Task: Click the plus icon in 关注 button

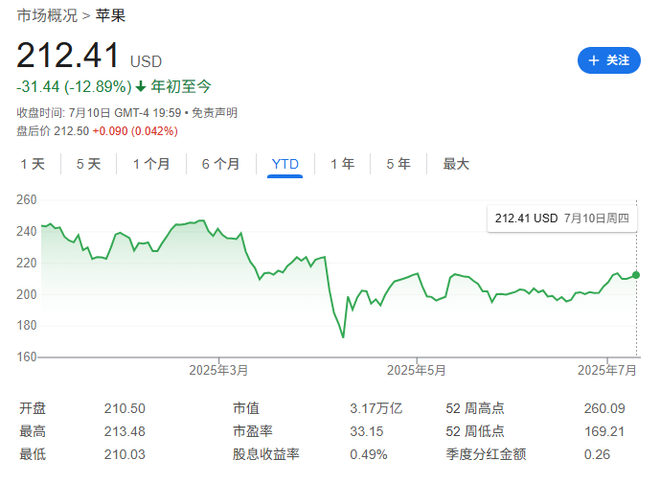Action: [x=594, y=60]
